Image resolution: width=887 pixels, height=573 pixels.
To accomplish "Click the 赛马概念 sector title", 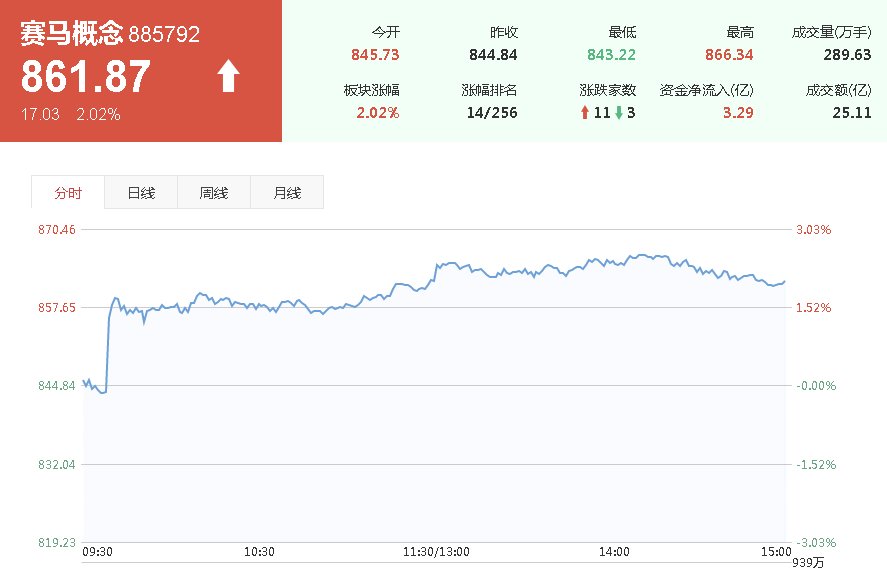I will point(72,34).
